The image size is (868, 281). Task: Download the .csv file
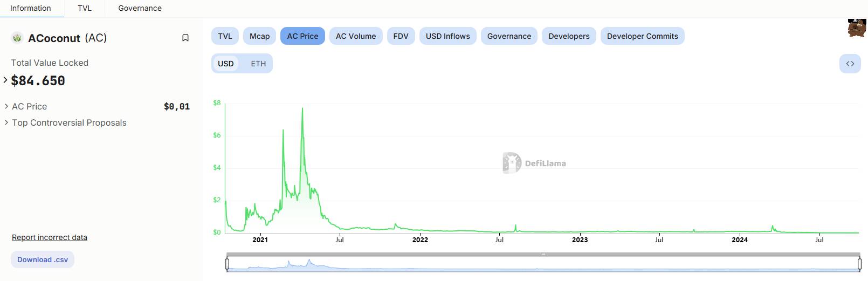click(x=43, y=259)
